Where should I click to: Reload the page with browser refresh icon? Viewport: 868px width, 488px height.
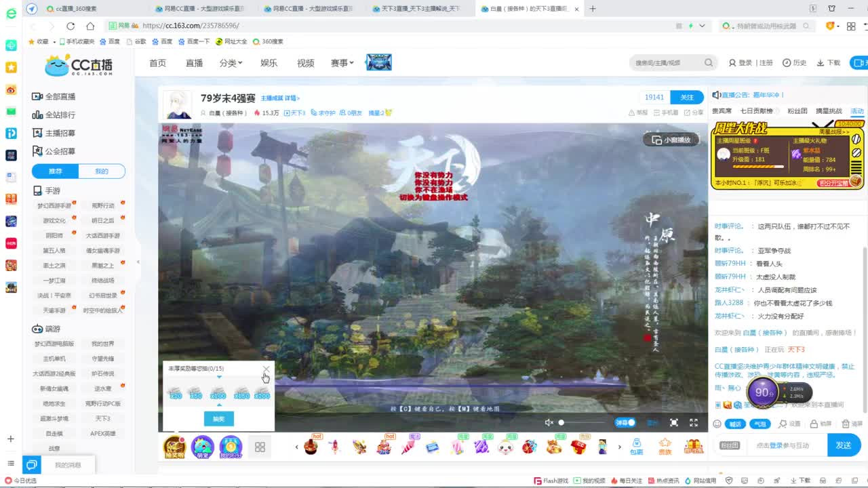70,26
